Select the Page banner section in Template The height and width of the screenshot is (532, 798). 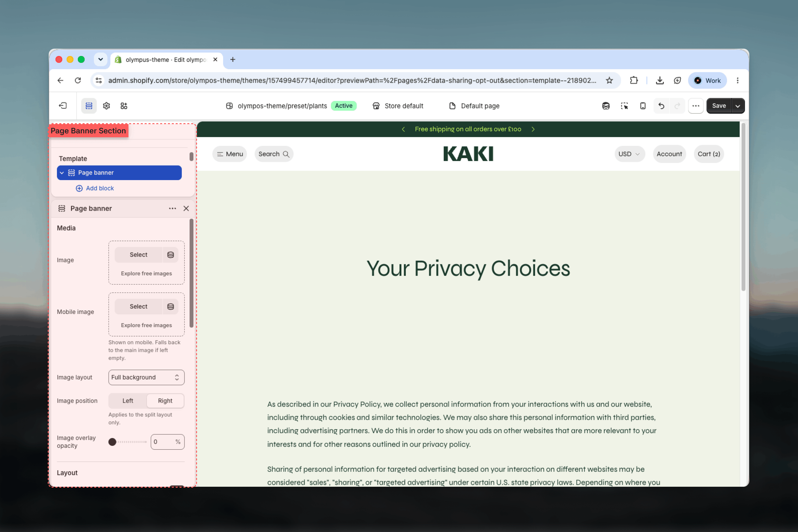(x=119, y=173)
